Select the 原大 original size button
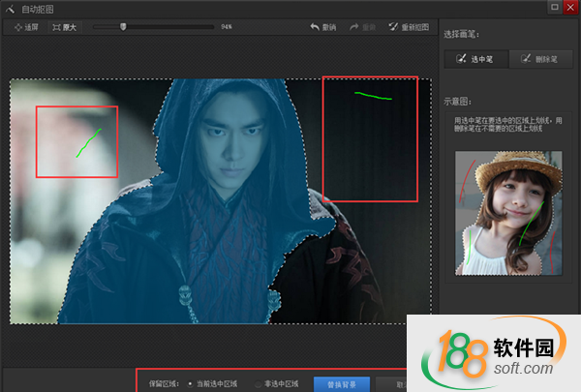The width and height of the screenshot is (581, 392). (x=65, y=27)
